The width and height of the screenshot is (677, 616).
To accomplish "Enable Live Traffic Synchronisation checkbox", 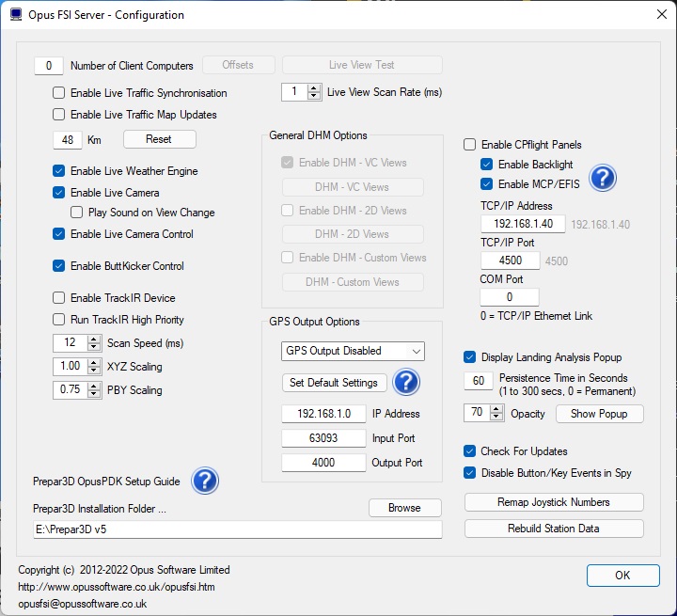I will (x=58, y=93).
